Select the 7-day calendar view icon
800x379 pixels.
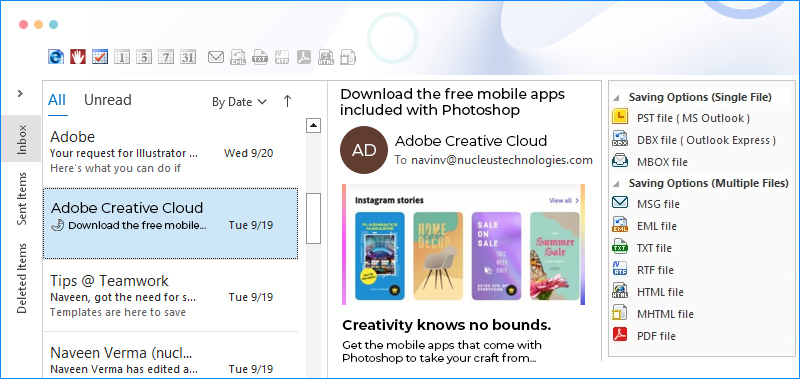coord(166,57)
